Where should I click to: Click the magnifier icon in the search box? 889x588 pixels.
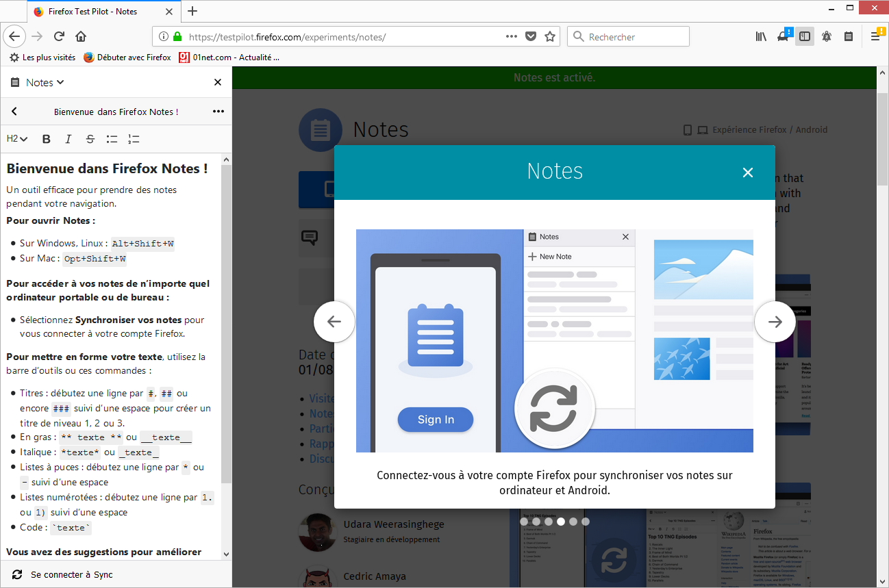point(578,36)
